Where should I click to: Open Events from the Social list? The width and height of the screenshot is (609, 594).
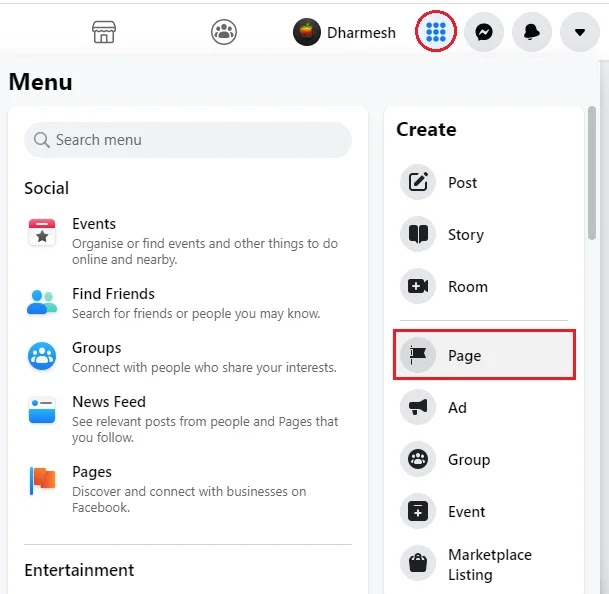click(188, 241)
